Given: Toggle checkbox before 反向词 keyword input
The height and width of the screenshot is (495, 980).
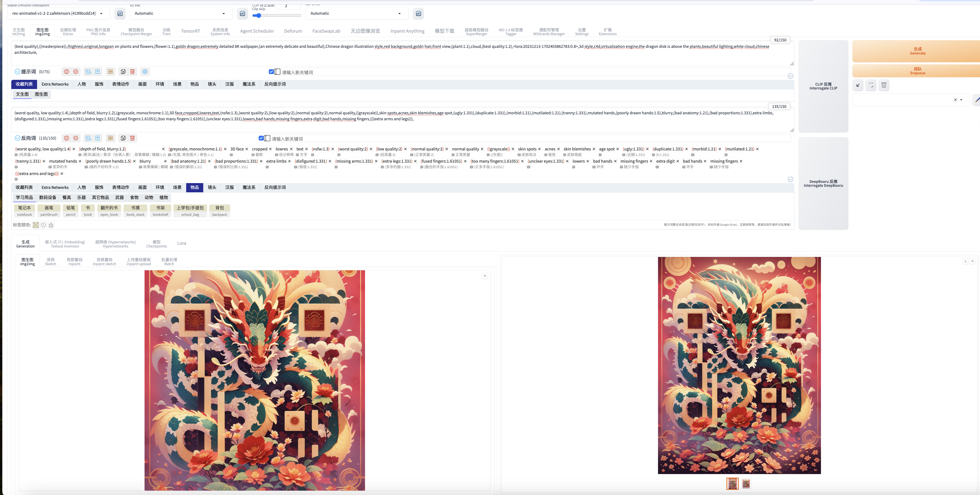Looking at the screenshot, I should click(261, 138).
